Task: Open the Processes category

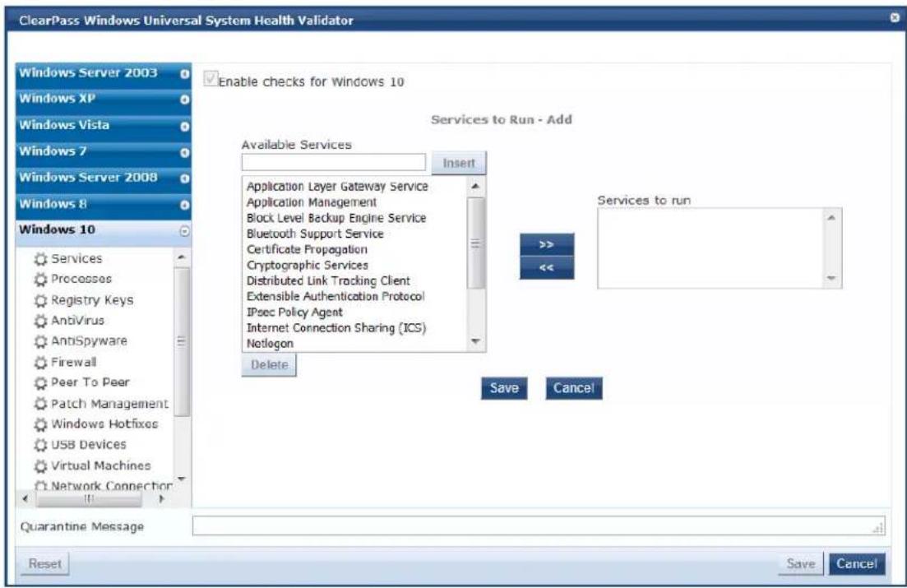Action: (81, 279)
